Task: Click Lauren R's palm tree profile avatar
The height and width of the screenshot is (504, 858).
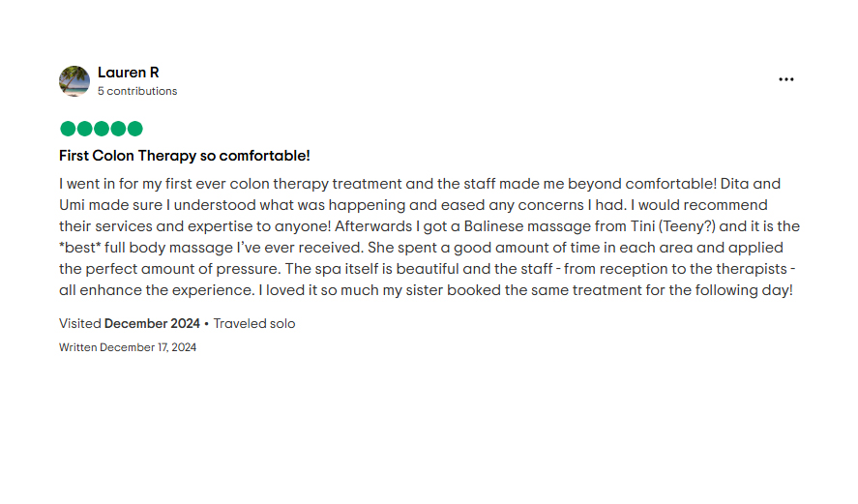Action: pos(74,81)
